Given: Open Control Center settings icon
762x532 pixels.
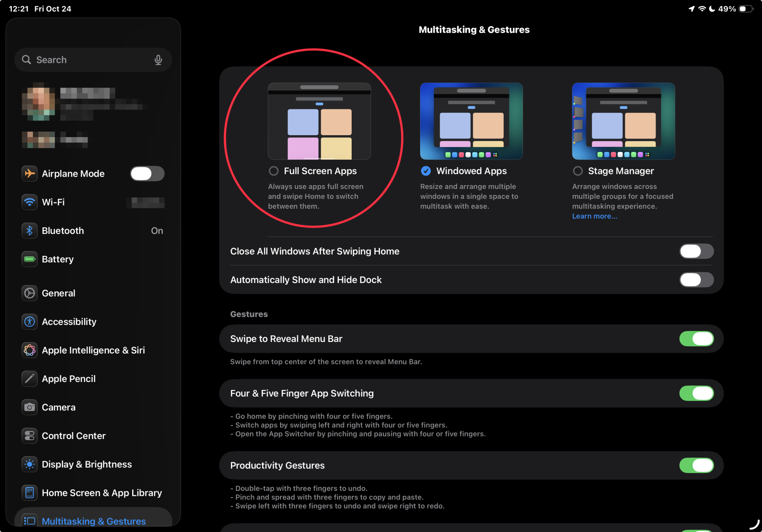Looking at the screenshot, I should tap(30, 436).
